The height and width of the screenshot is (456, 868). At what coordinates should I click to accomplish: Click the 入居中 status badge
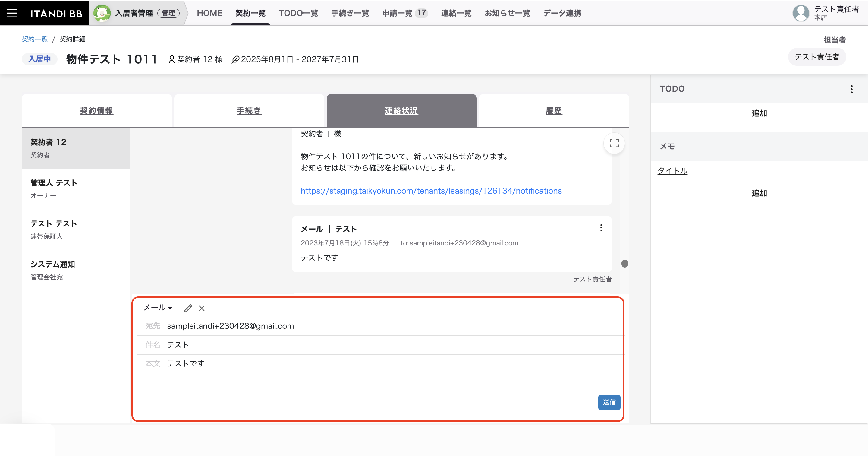click(x=39, y=59)
